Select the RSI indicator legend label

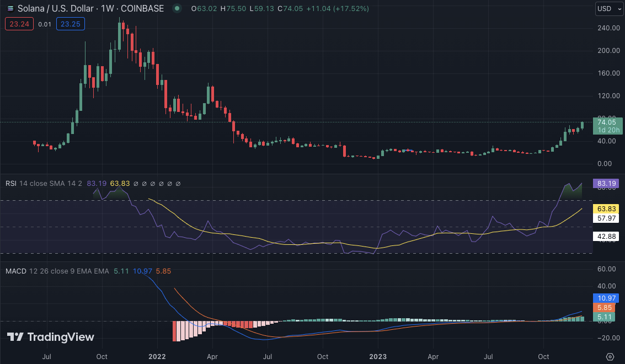(x=11, y=183)
